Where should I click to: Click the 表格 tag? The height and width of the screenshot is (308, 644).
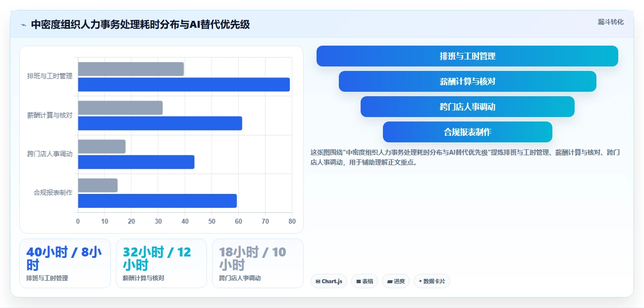coord(365,281)
